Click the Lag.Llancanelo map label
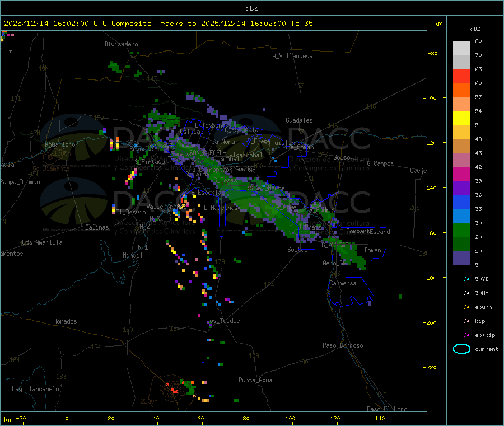504x426 pixels. [x=35, y=389]
